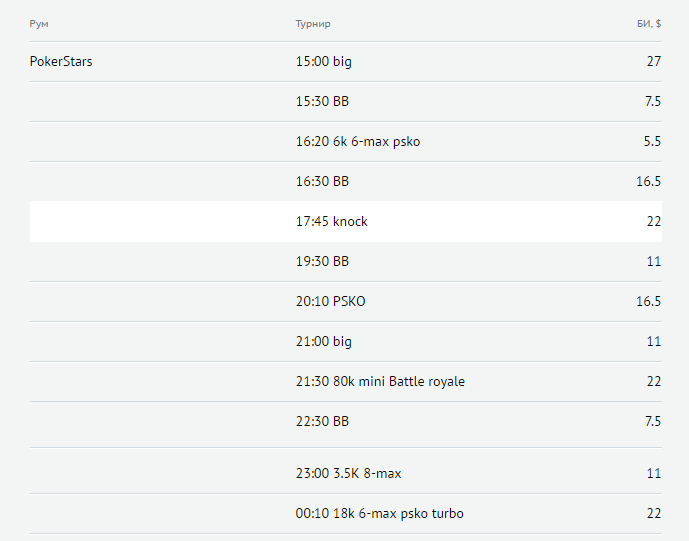Click the blue 11 buy-in for 19:30 BB
This screenshot has height=541, width=689.
coord(654,262)
